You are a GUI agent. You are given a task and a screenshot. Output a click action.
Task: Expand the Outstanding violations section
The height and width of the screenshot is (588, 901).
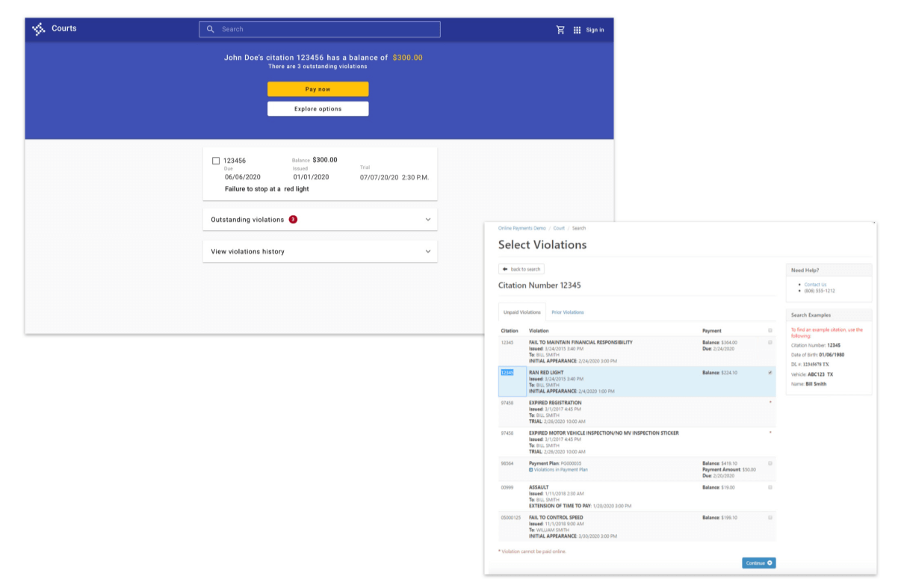tap(320, 220)
